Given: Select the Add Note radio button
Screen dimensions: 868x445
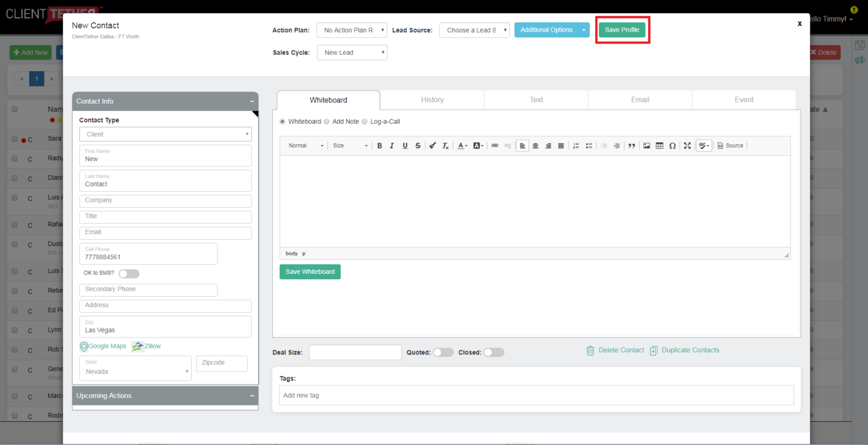Looking at the screenshot, I should (x=327, y=122).
